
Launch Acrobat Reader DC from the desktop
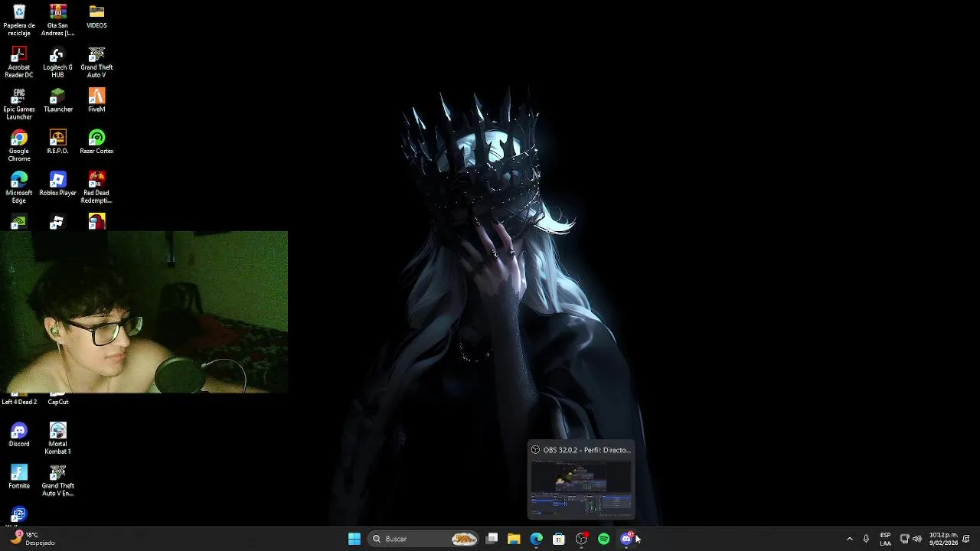pyautogui.click(x=19, y=63)
